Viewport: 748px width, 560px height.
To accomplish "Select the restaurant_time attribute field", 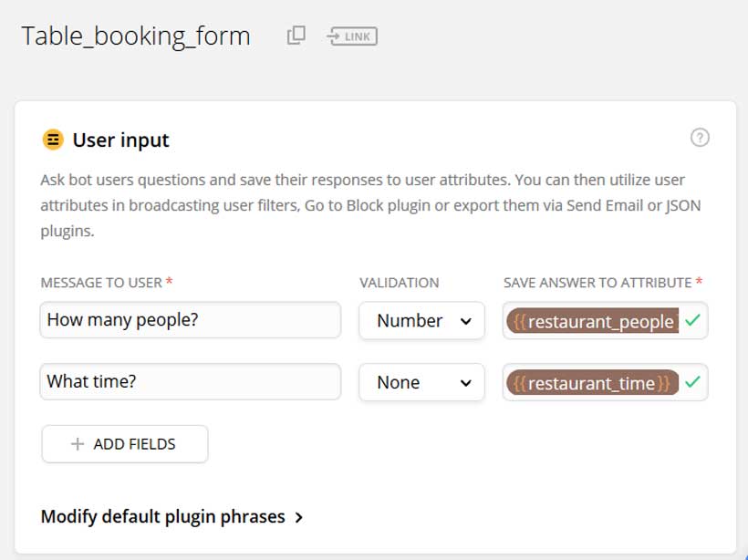I will click(x=593, y=383).
